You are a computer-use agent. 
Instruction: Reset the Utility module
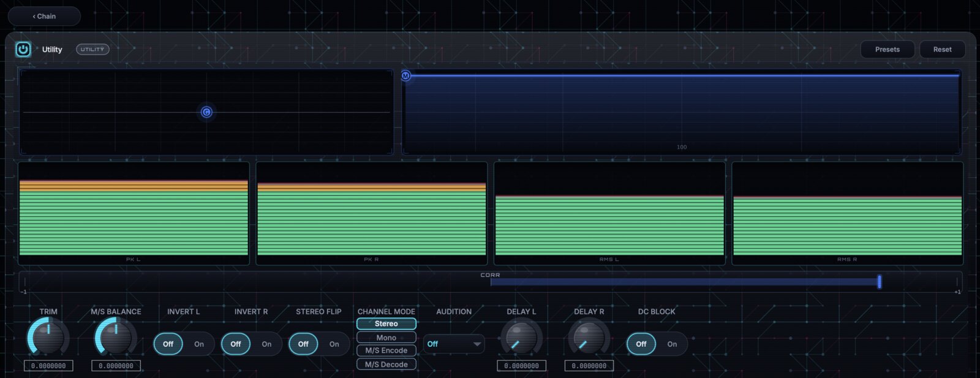tap(943, 49)
